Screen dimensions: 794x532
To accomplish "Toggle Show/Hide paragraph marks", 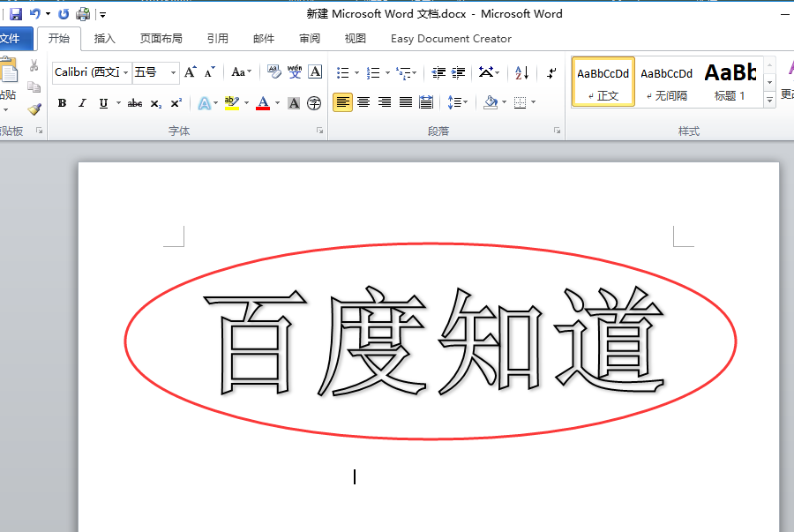I will (551, 73).
